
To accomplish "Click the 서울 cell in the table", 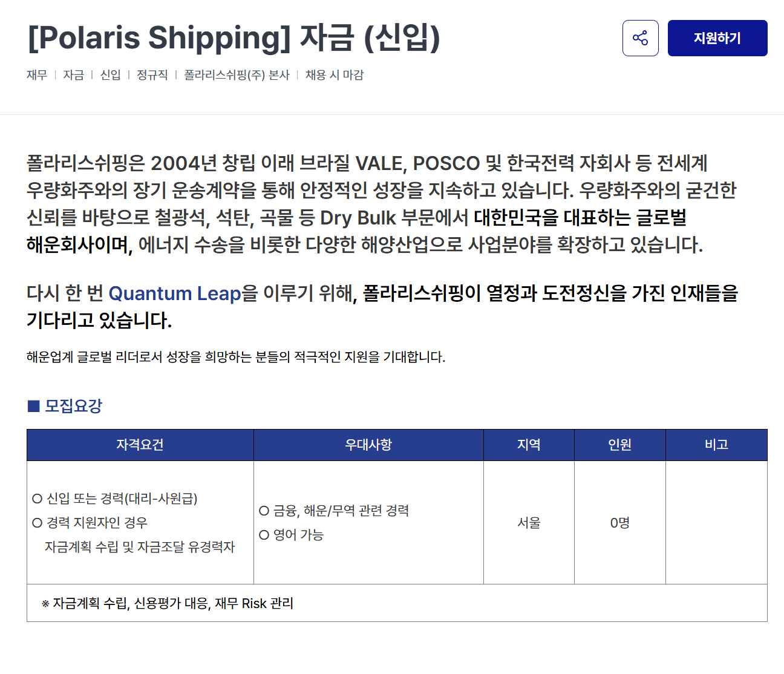I will point(529,523).
